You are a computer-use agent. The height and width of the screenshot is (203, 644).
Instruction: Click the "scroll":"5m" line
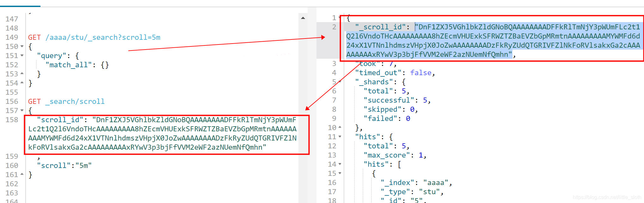64,165
